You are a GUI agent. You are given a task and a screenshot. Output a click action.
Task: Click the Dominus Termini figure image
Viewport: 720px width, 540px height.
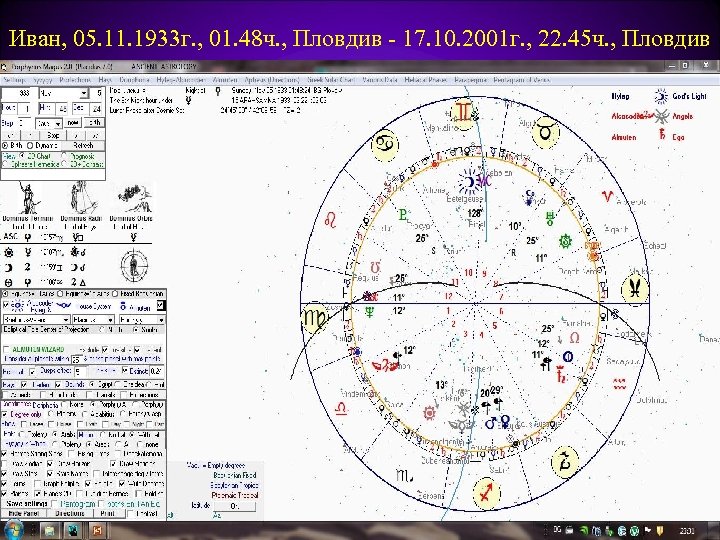point(28,197)
